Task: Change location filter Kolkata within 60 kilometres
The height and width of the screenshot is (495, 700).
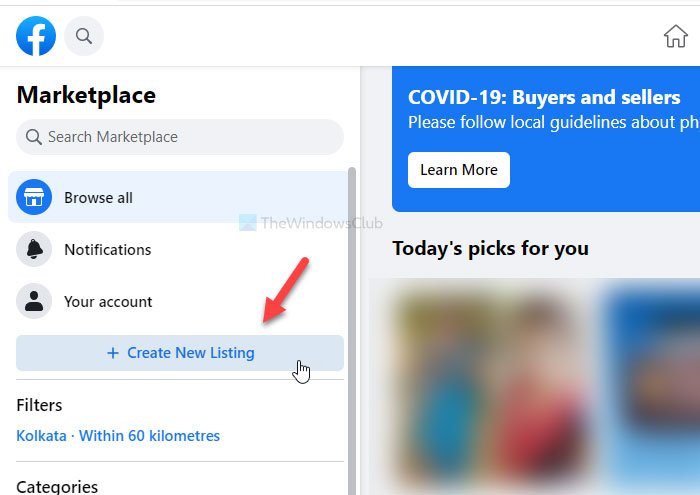Action: point(118,436)
